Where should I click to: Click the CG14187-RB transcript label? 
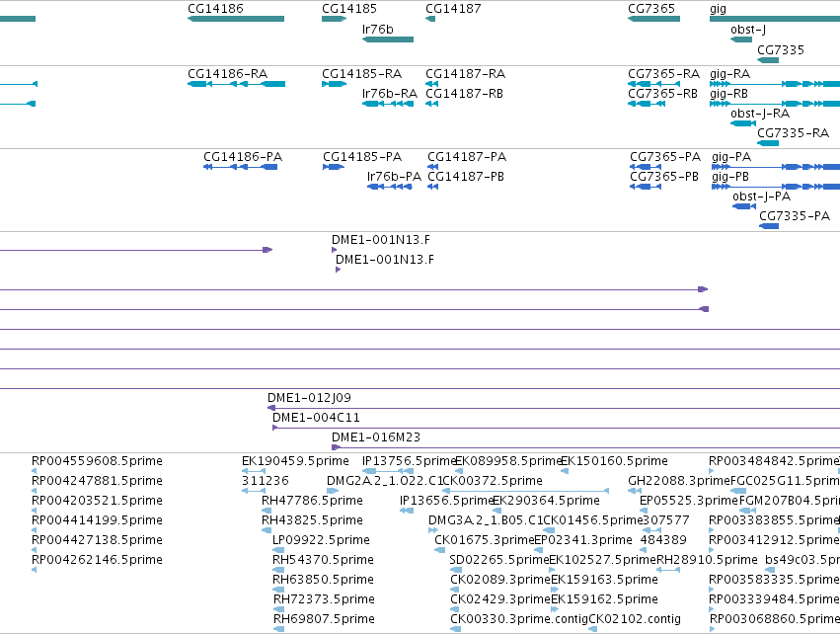465,93
